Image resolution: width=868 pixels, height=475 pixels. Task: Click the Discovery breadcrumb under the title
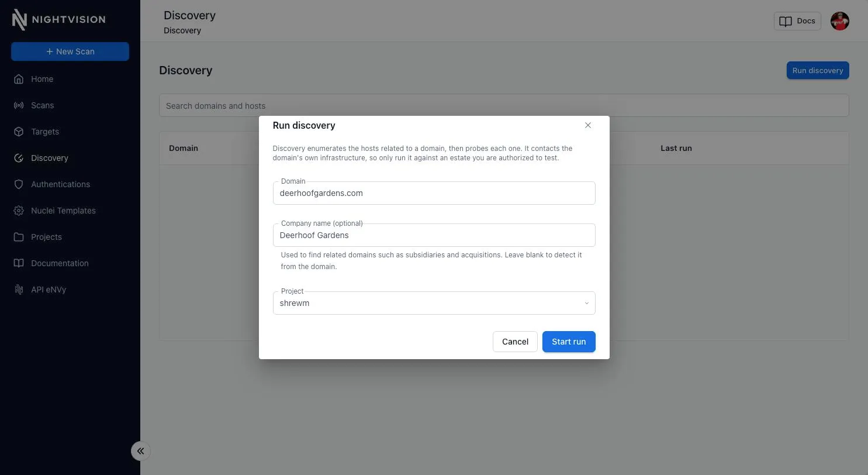tap(182, 30)
